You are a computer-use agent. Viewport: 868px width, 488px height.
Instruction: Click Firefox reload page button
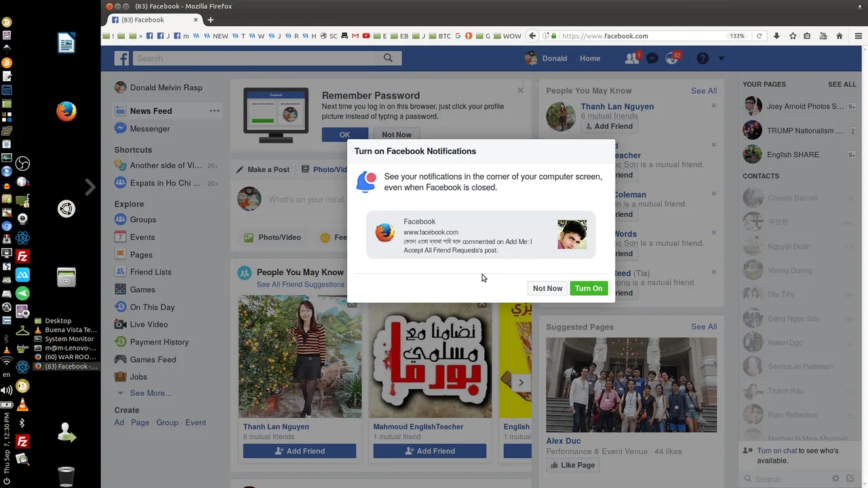(x=759, y=36)
